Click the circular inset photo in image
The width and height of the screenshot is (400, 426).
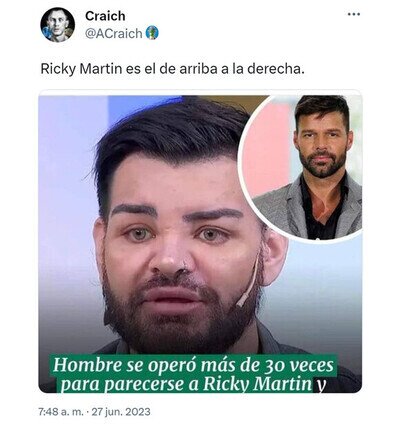point(302,167)
